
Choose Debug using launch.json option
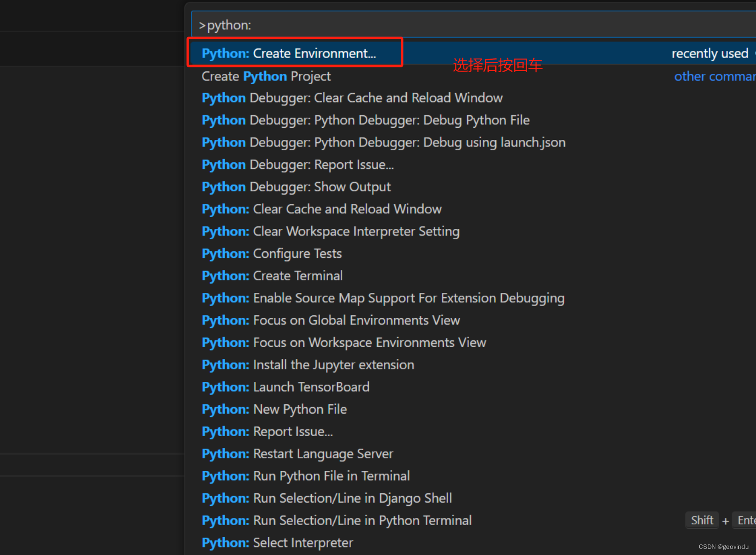pyautogui.click(x=382, y=142)
